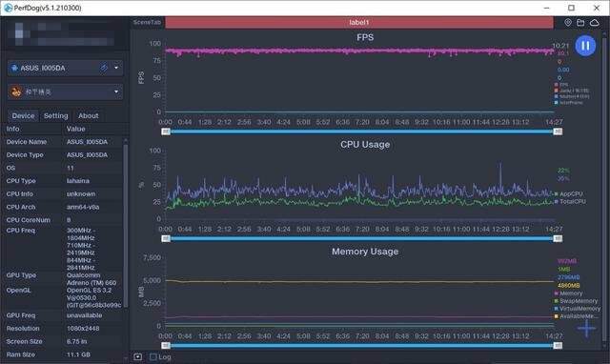The image size is (610, 364).
Task: Click the right handle of CPU Usage range slider
Action: pos(558,238)
